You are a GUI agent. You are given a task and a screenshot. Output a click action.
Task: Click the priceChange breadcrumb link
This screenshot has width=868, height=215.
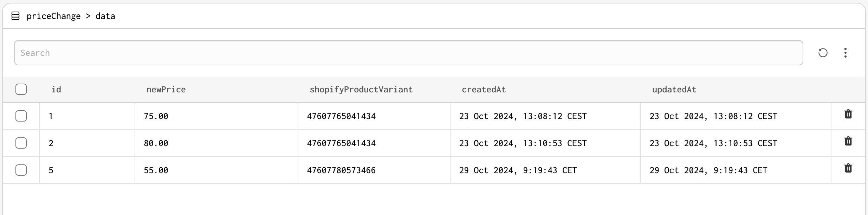point(53,16)
